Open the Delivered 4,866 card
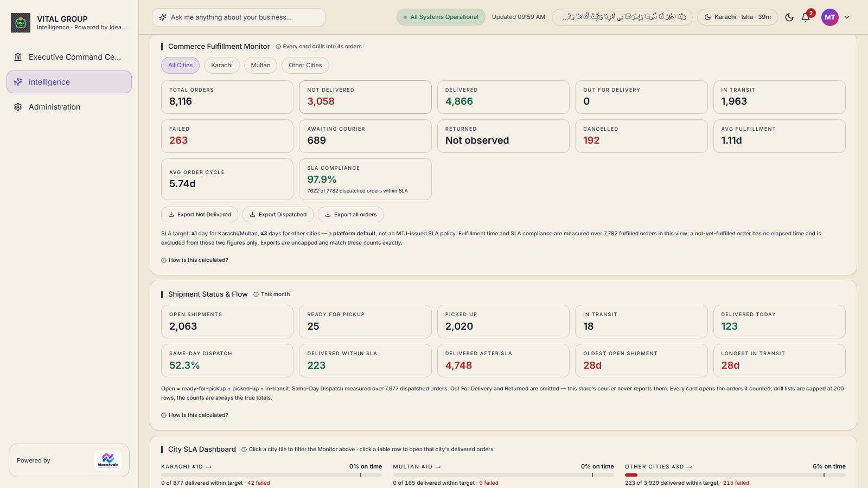 pos(503,97)
